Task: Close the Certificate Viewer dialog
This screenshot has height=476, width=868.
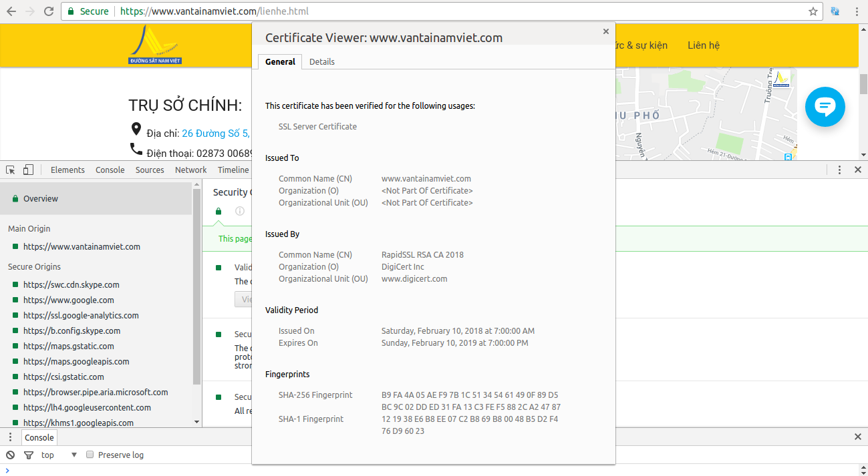Action: pyautogui.click(x=606, y=31)
